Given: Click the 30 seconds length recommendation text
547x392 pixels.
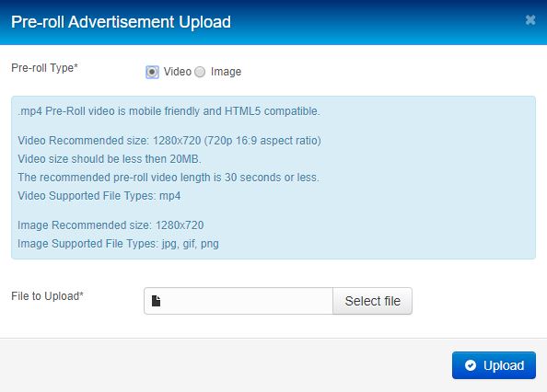Looking at the screenshot, I should pos(169,178).
